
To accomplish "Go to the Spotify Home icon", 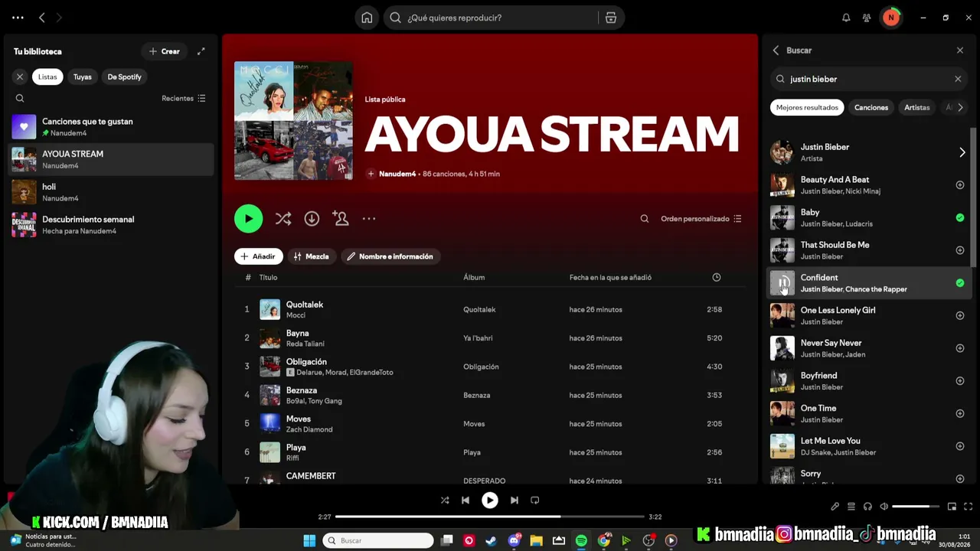I will click(x=367, y=18).
